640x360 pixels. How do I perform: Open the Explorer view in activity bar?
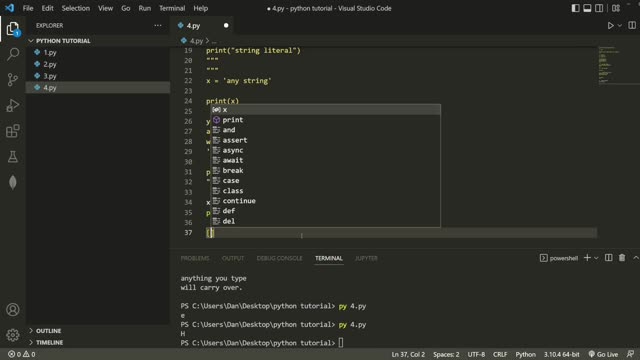coord(13,29)
